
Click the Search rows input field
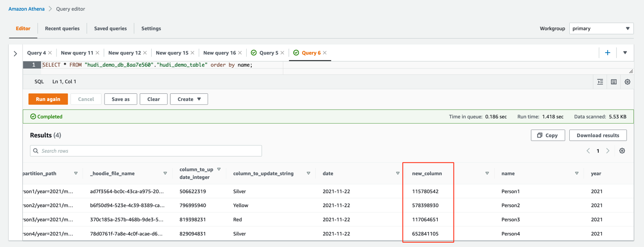point(146,151)
